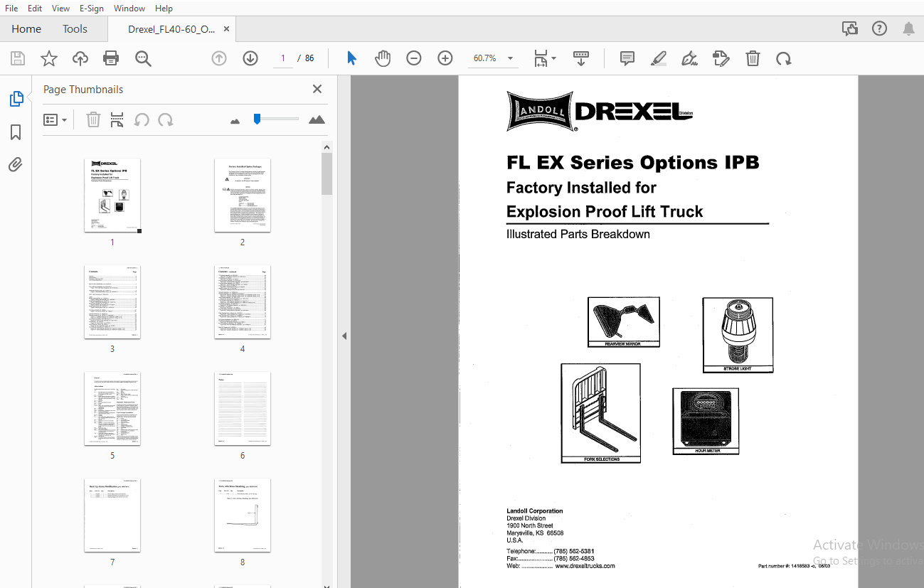
Task: Close the Page Thumbnails panel
Action: [317, 89]
